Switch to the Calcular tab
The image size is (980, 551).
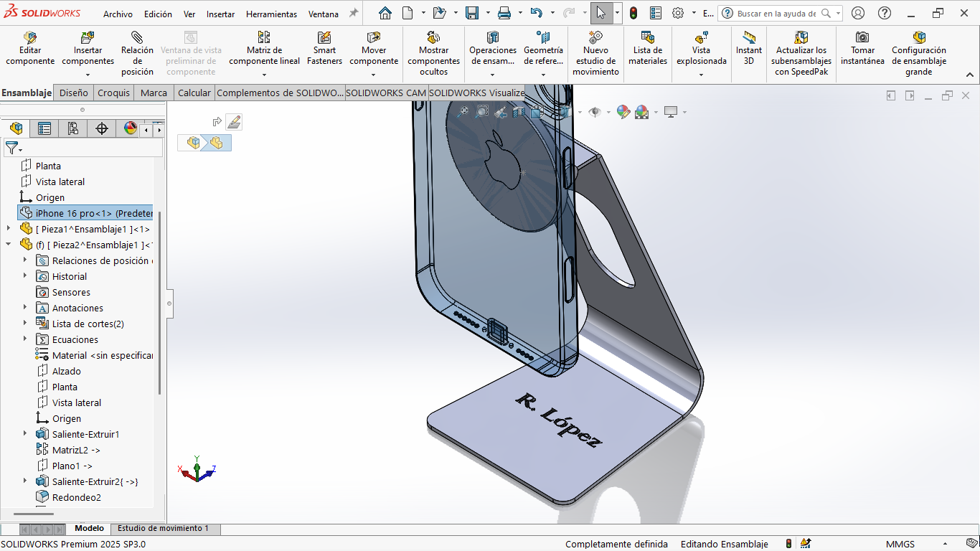coord(194,93)
